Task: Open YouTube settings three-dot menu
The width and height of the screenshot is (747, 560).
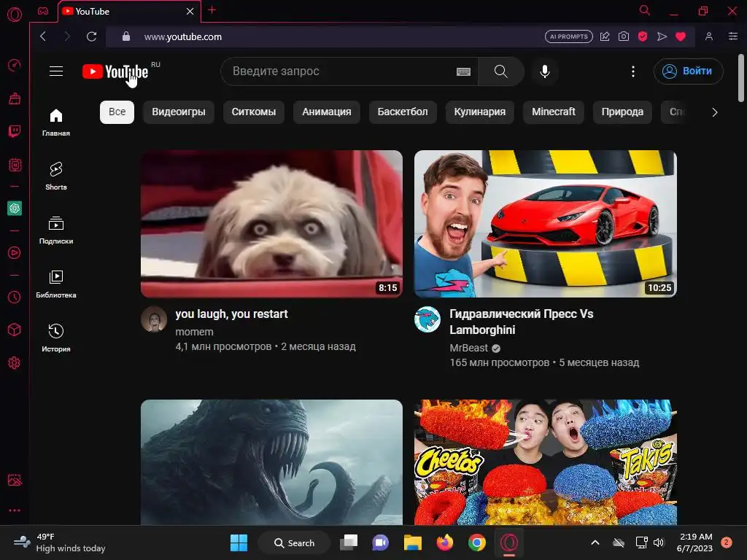Action: click(x=632, y=71)
